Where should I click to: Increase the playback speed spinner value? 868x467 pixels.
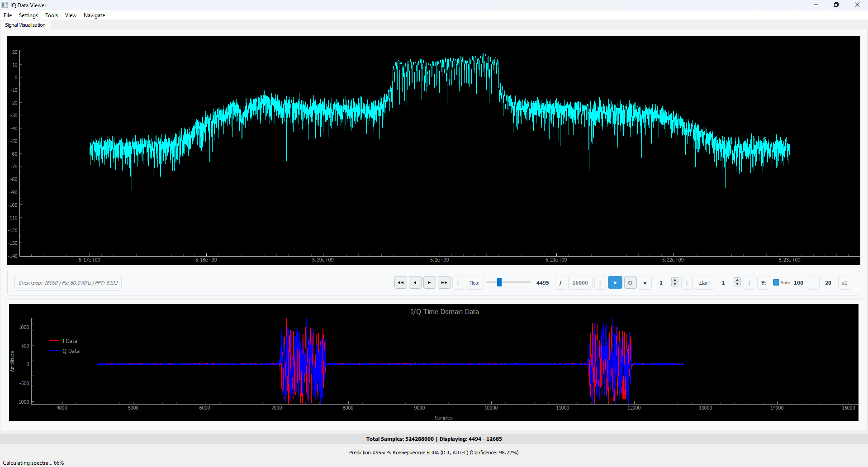click(x=675, y=280)
